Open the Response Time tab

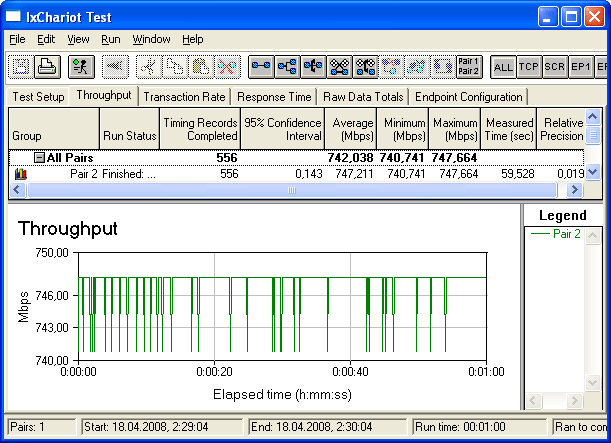coord(274,97)
